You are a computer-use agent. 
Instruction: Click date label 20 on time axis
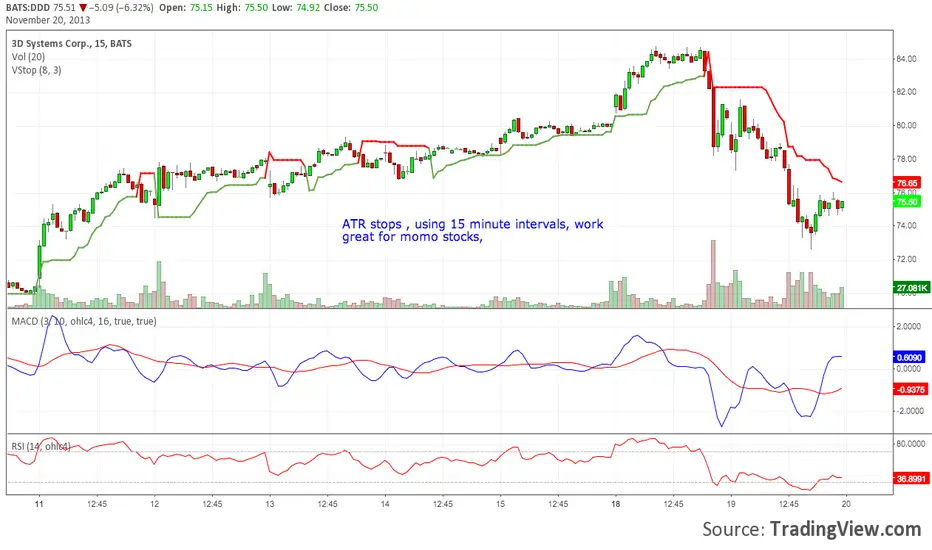[x=846, y=504]
